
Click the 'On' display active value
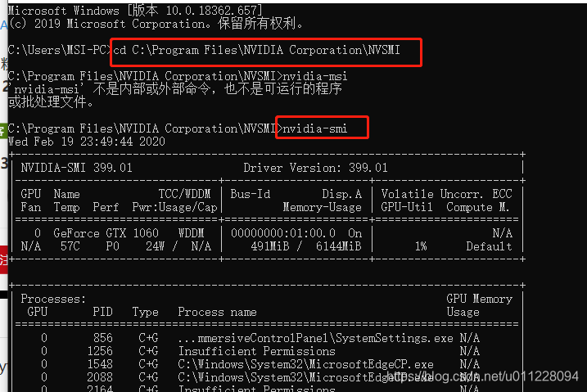click(354, 233)
